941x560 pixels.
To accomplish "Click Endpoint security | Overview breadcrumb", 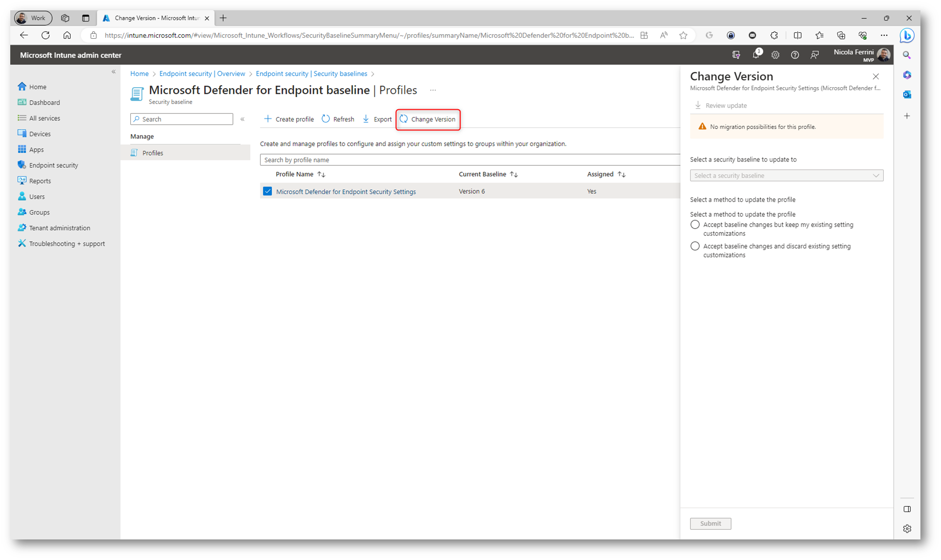I will tap(202, 73).
